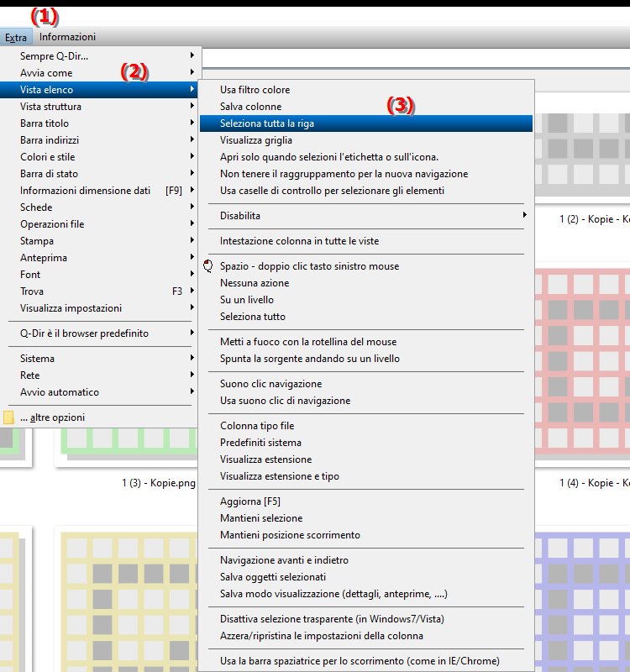This screenshot has height=672, width=630.
Task: Click the mouse icon beside Spazio entry
Action: click(x=208, y=266)
